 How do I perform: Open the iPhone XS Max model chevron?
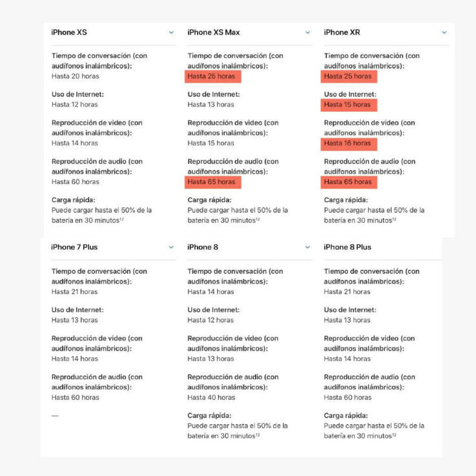tap(307, 32)
